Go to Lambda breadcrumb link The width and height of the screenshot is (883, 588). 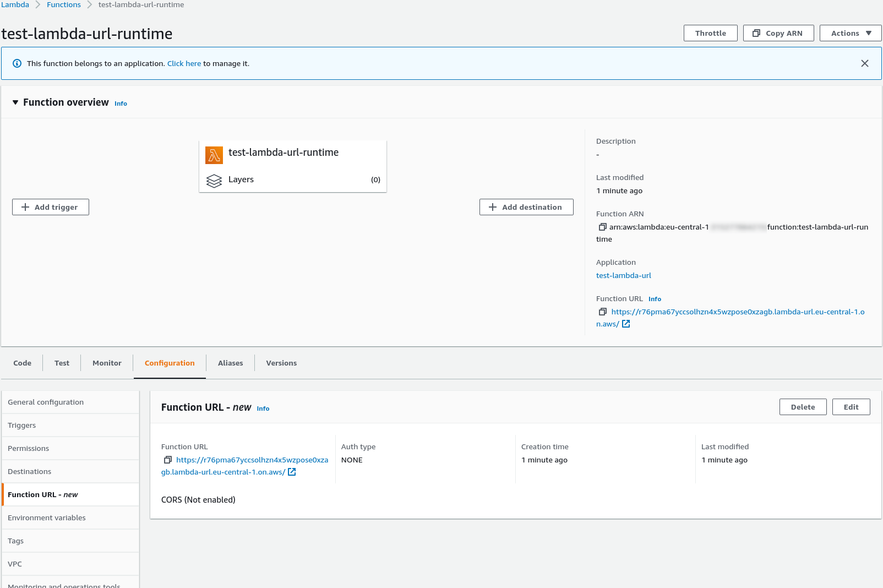15,4
